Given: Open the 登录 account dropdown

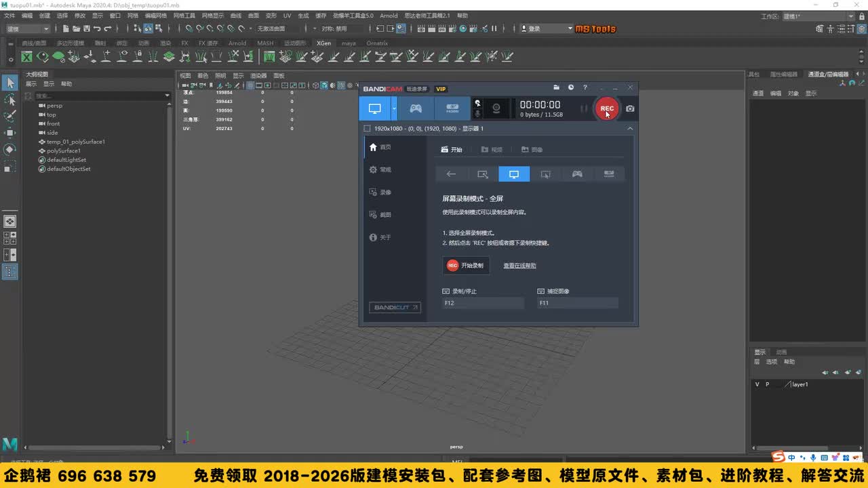Looking at the screenshot, I should [547, 28].
